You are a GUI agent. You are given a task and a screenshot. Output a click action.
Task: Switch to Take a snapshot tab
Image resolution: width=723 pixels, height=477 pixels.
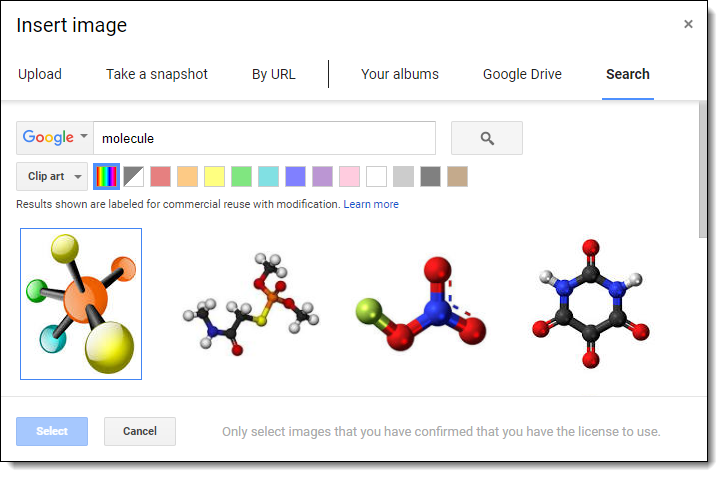click(157, 74)
